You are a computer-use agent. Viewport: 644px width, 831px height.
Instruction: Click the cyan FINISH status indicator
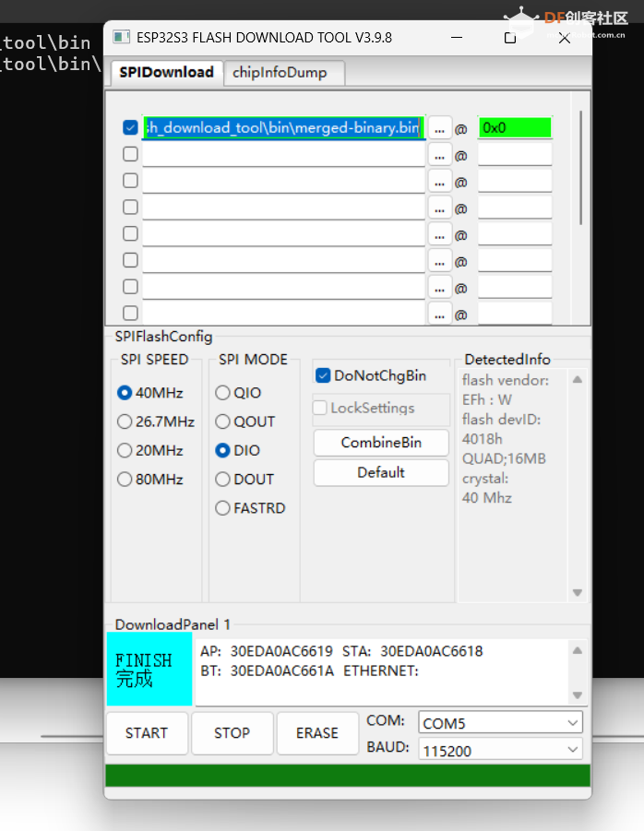pyautogui.click(x=149, y=670)
